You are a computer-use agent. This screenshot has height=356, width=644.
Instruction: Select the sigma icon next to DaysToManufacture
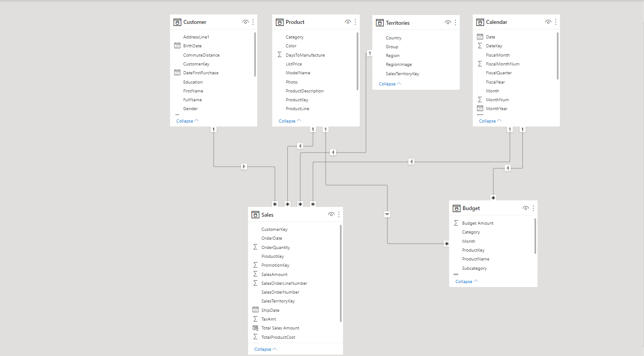(x=280, y=54)
